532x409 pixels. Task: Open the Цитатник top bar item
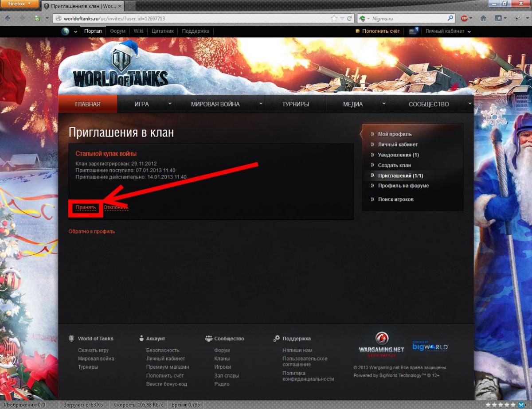(x=162, y=31)
